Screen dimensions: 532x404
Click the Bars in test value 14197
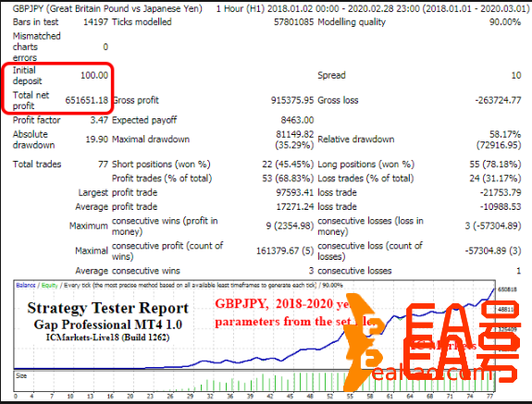[x=95, y=22]
